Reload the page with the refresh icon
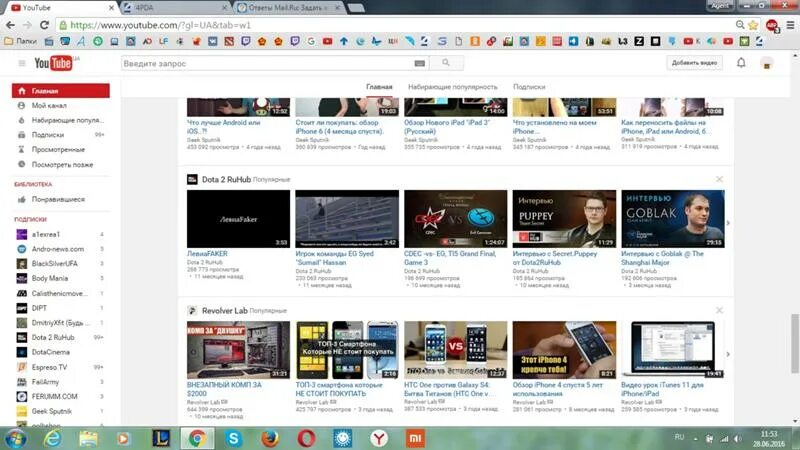Image resolution: width=800 pixels, height=450 pixels. click(44, 25)
